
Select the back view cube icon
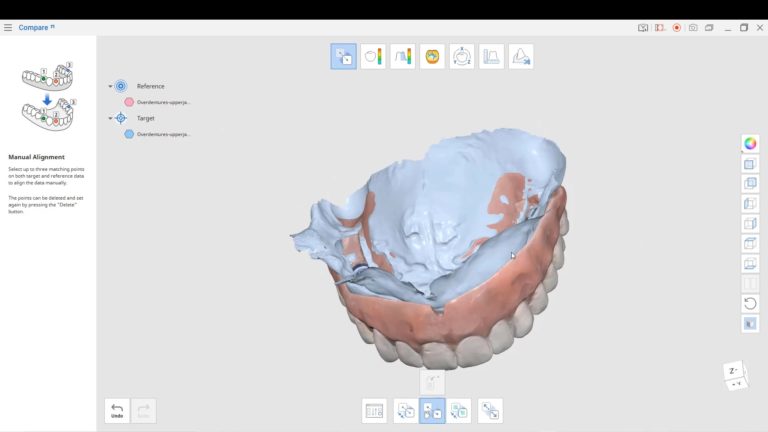point(750,184)
